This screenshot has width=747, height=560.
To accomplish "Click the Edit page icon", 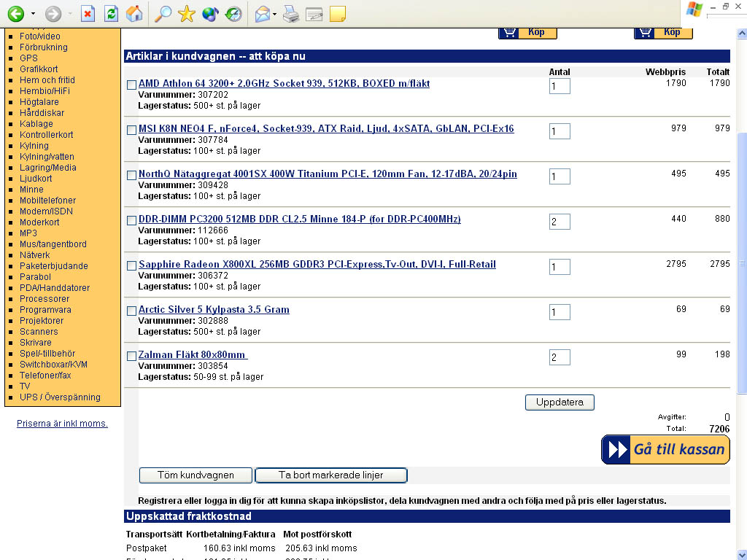I will tap(314, 14).
